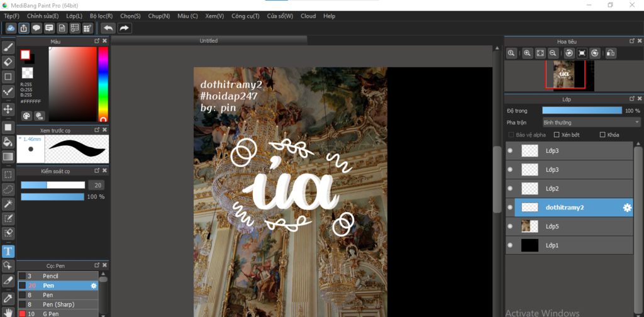The width and height of the screenshot is (644, 317).
Task: Pop out the Lớp panel
Action: tap(632, 99)
